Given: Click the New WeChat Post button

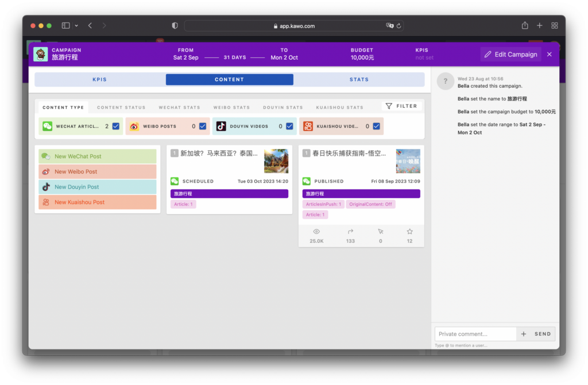Looking at the screenshot, I should coord(98,156).
